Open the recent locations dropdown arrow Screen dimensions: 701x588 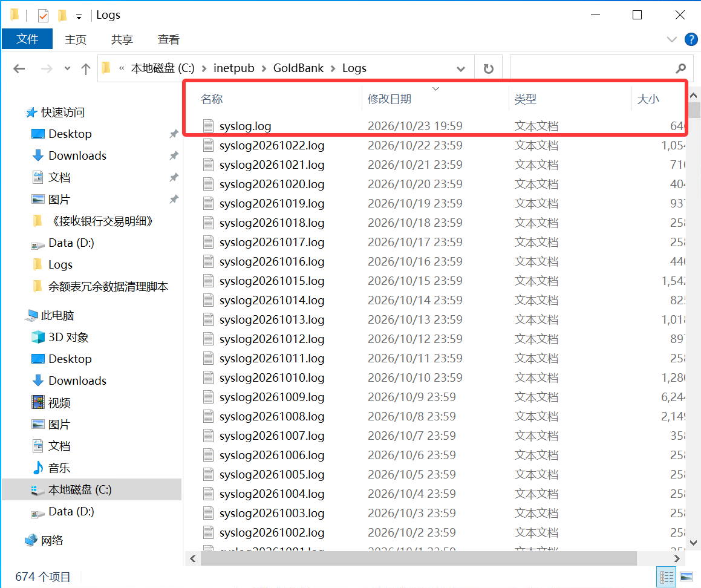tap(68, 68)
